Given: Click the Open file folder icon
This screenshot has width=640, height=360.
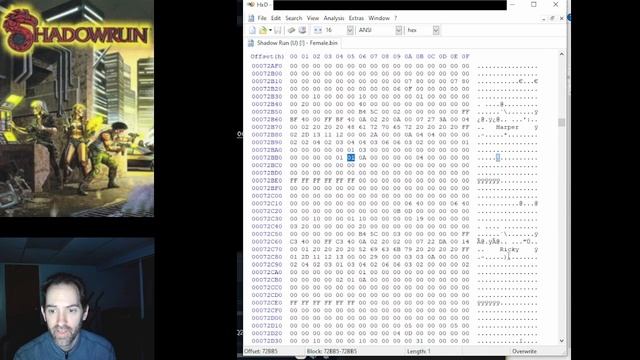Looking at the screenshot, I should pos(263,30).
